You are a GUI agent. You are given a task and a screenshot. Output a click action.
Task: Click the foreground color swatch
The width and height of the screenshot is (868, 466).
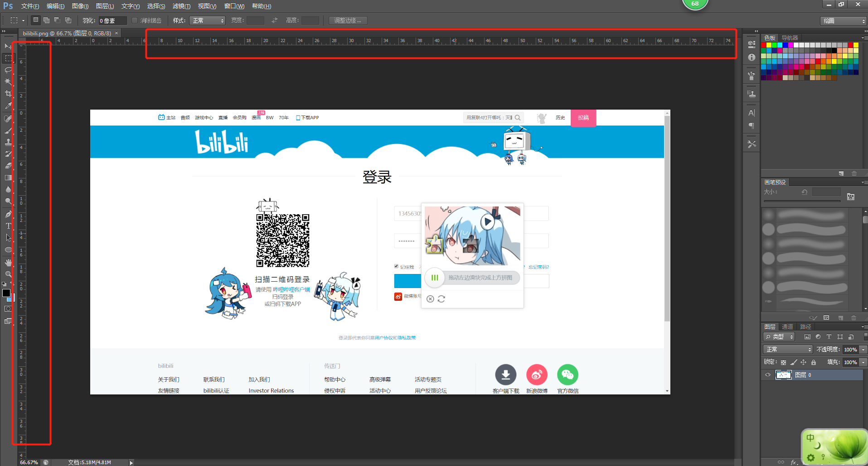pos(6,293)
